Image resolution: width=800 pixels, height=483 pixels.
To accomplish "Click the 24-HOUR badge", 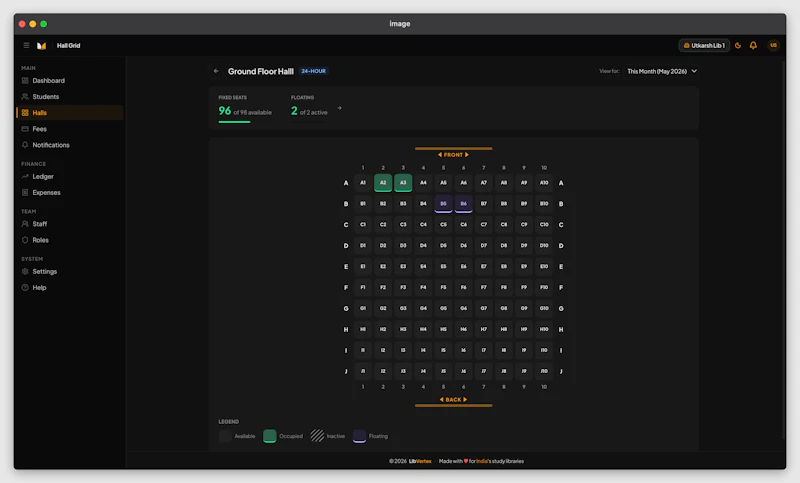I will 313,71.
